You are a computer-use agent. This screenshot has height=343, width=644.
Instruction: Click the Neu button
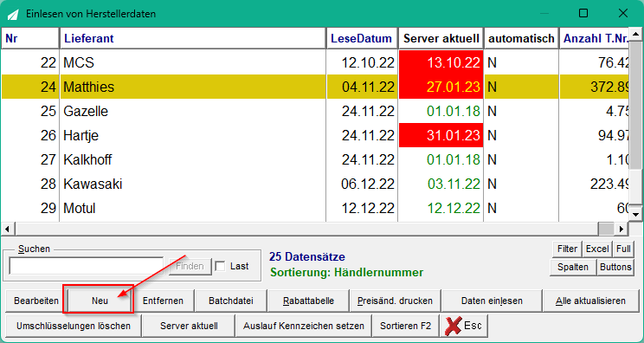coord(100,301)
